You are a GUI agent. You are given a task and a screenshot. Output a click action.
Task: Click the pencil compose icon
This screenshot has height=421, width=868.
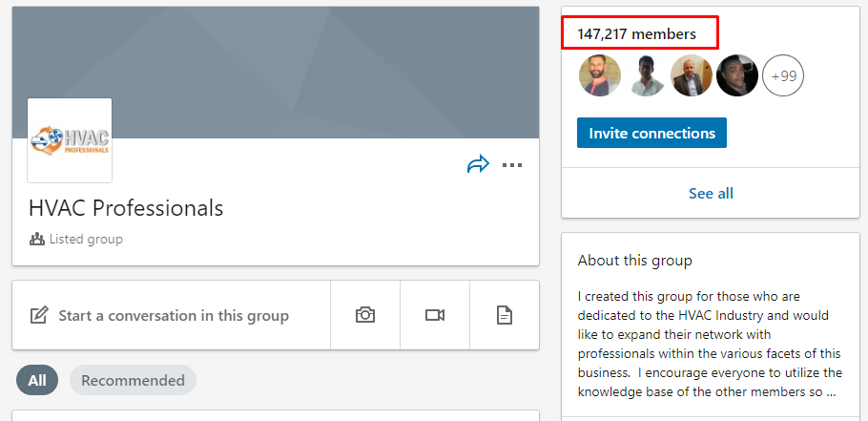coord(39,315)
